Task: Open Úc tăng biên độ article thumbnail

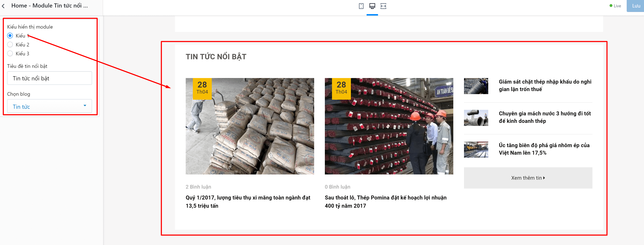Action: tap(476, 149)
